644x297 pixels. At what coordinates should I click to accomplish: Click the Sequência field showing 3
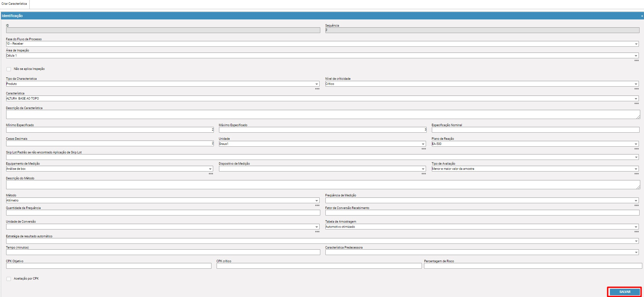(482, 30)
